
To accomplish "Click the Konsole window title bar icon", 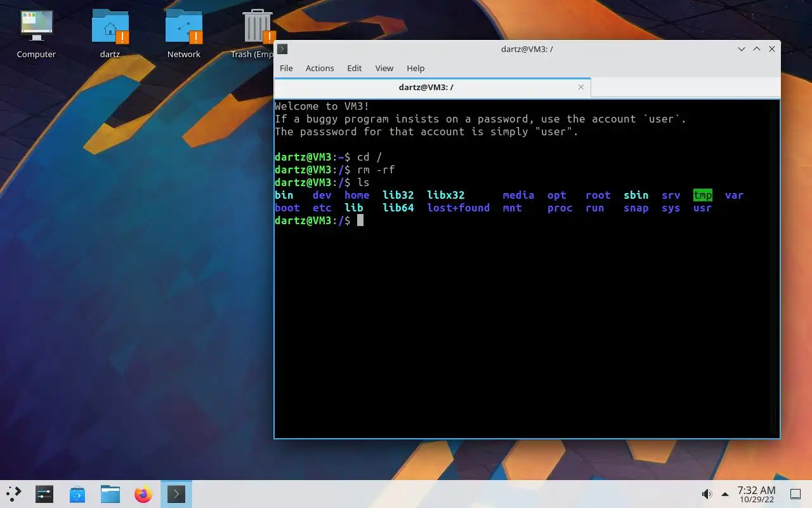I will [x=283, y=49].
